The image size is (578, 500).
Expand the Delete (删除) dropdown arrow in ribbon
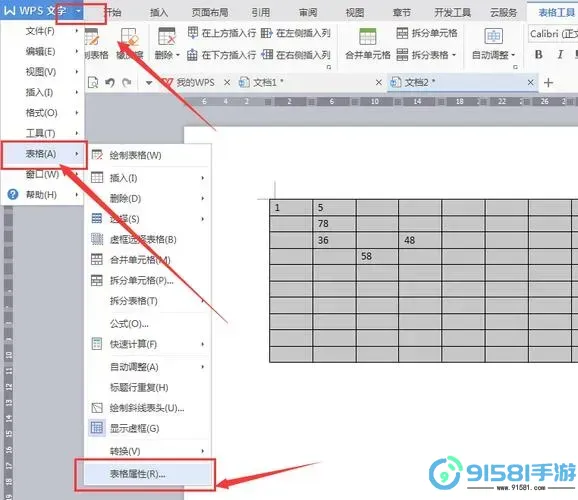click(x=178, y=55)
